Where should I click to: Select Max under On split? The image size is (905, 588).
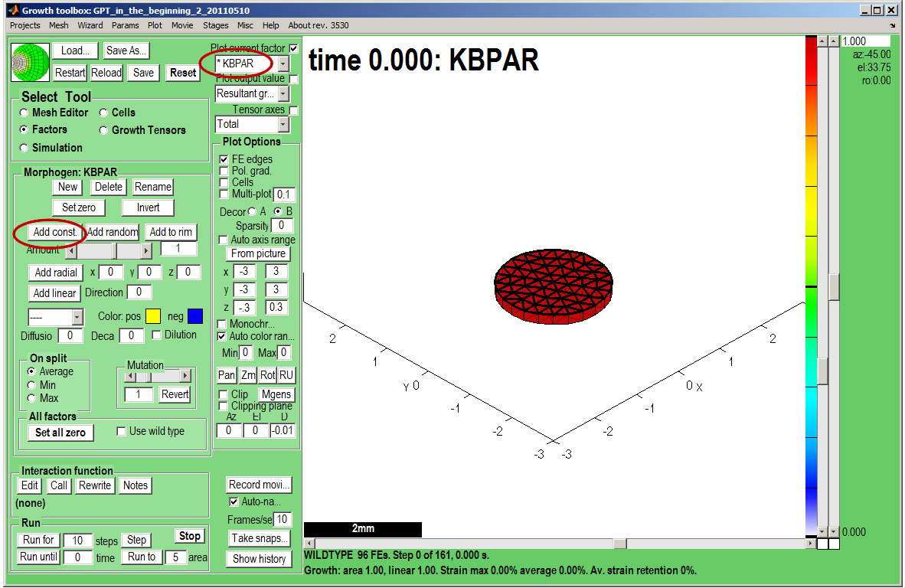point(31,398)
